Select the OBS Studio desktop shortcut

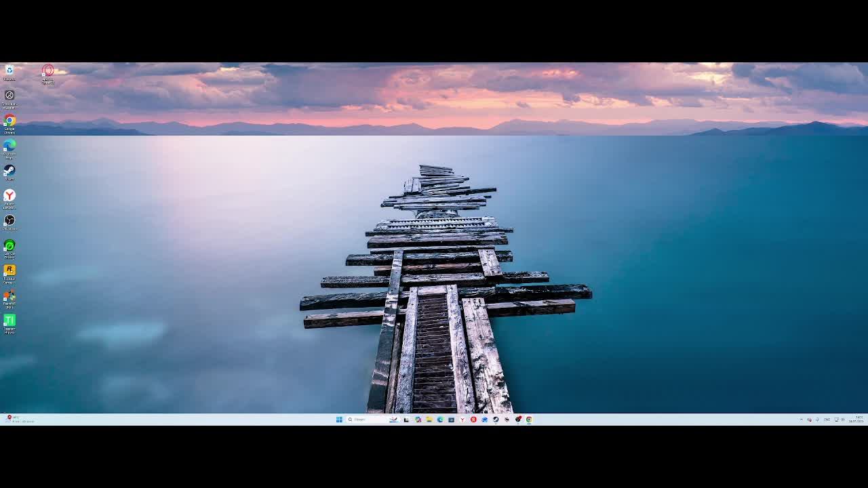pyautogui.click(x=9, y=223)
